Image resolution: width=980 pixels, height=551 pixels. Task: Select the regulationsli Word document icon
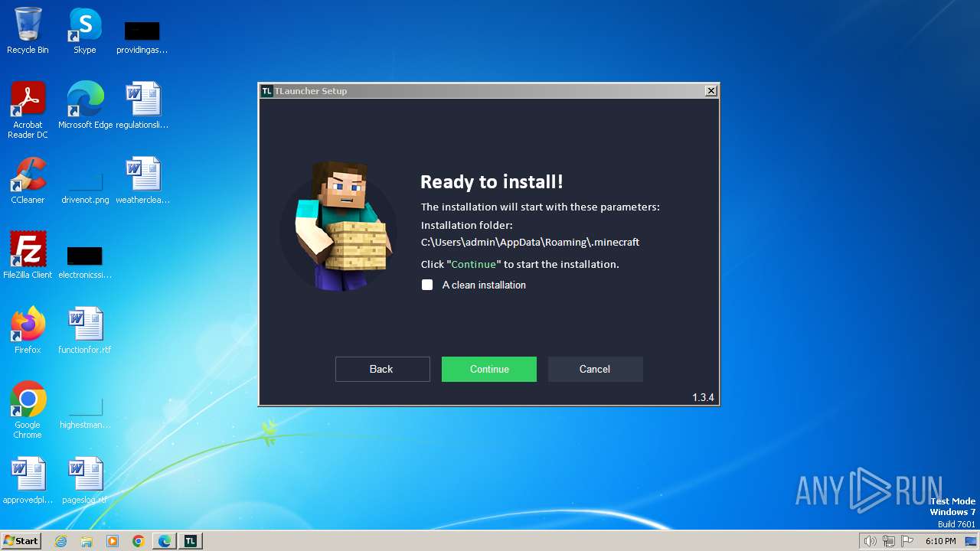click(142, 106)
